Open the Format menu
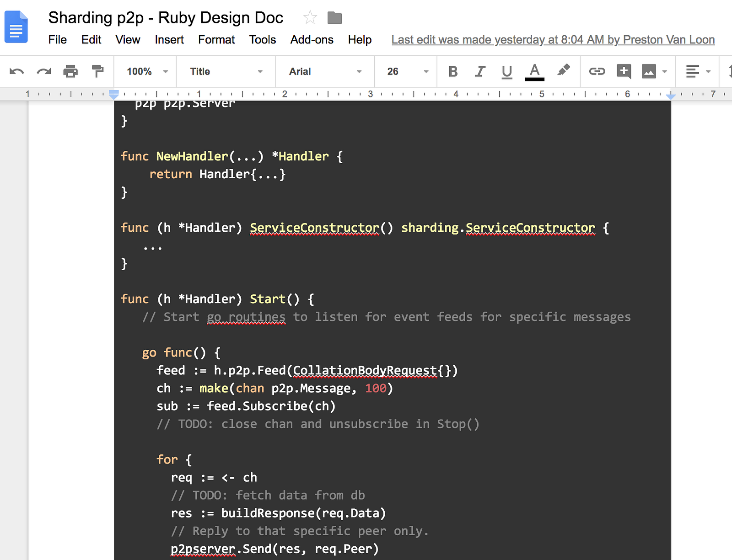The height and width of the screenshot is (560, 732). tap(216, 40)
